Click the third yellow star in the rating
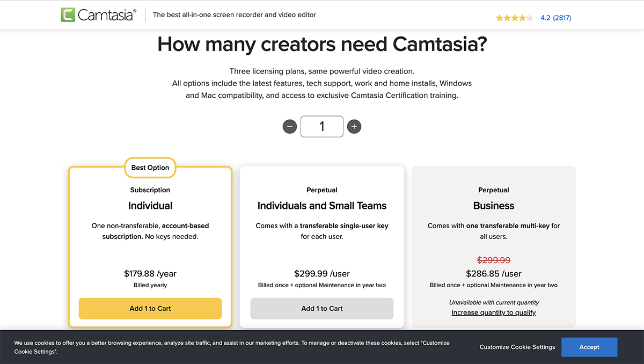This screenshot has width=644, height=364. coord(515,17)
